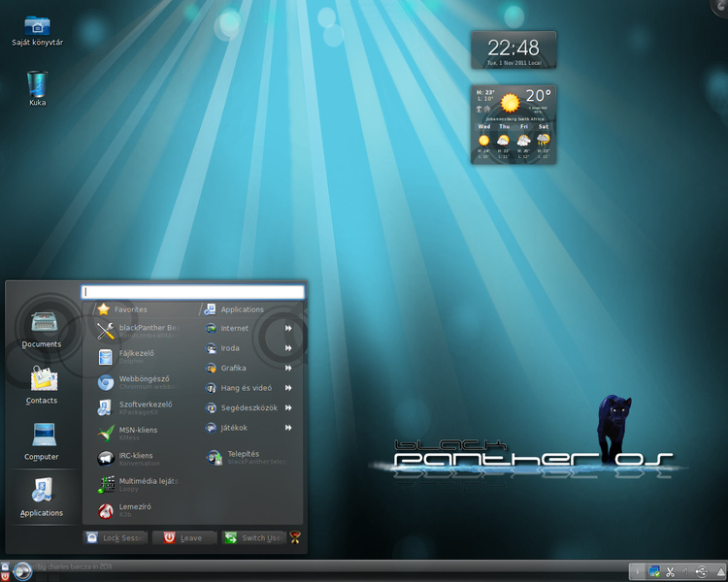The height and width of the screenshot is (582, 728).
Task: Click the Leave button
Action: (x=184, y=537)
